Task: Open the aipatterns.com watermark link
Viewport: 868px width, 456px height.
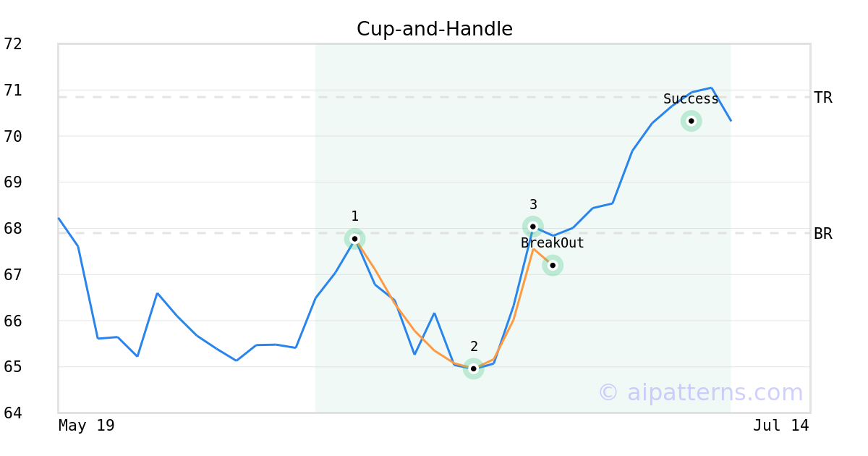Action: (700, 392)
